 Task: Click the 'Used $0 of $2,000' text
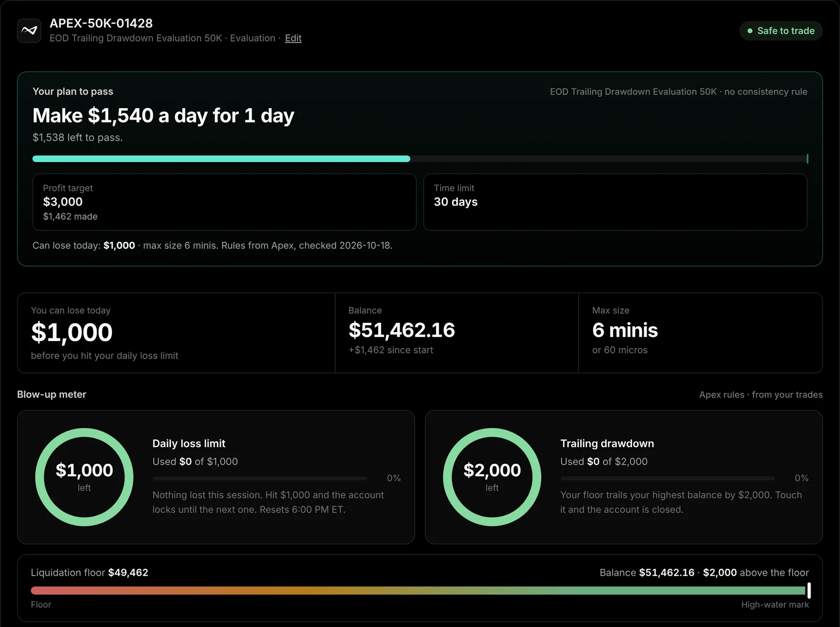[604, 462]
